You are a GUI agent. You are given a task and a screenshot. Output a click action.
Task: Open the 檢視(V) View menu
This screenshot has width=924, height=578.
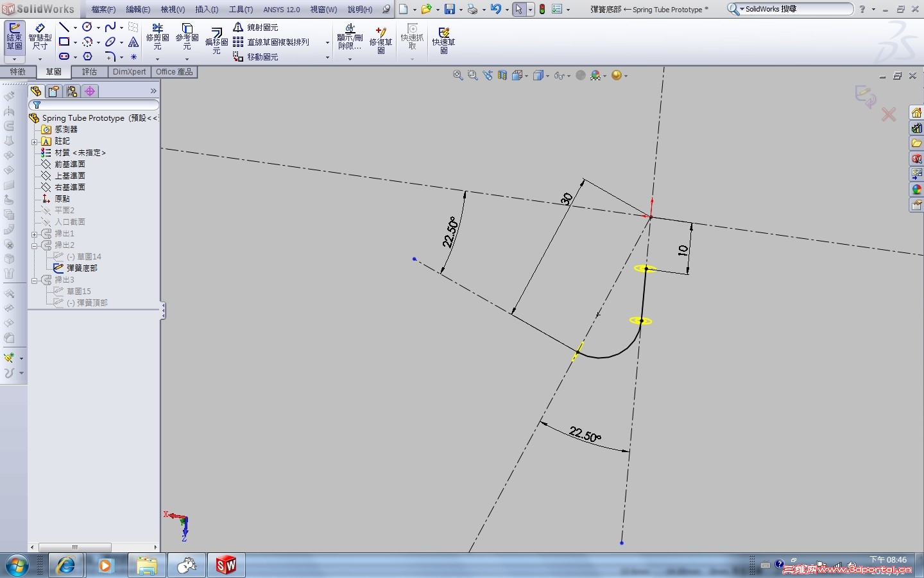[x=173, y=10]
